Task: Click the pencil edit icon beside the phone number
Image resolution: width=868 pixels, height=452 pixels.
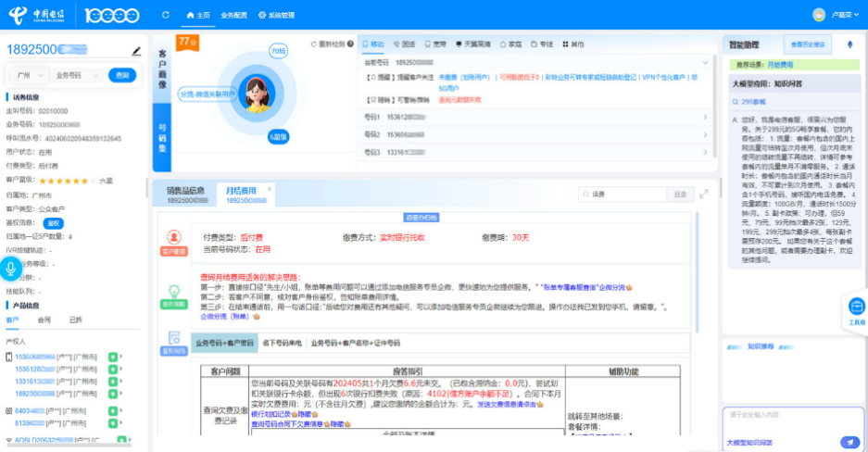Action: tap(137, 51)
